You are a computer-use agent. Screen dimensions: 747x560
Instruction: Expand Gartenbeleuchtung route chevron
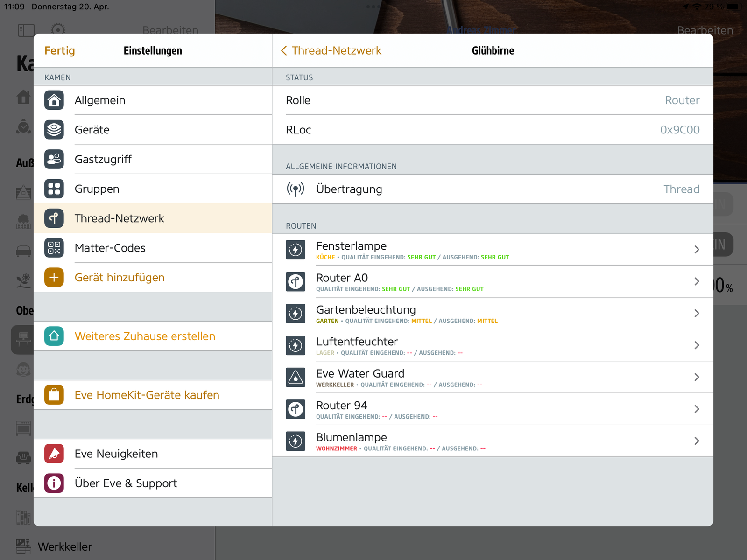[x=697, y=313]
